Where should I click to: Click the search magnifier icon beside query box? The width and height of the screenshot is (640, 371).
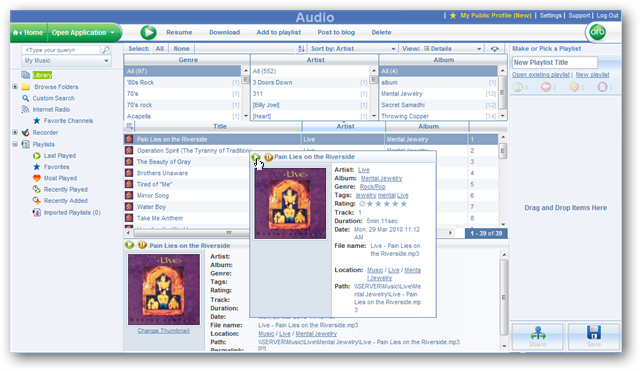pyautogui.click(x=106, y=50)
